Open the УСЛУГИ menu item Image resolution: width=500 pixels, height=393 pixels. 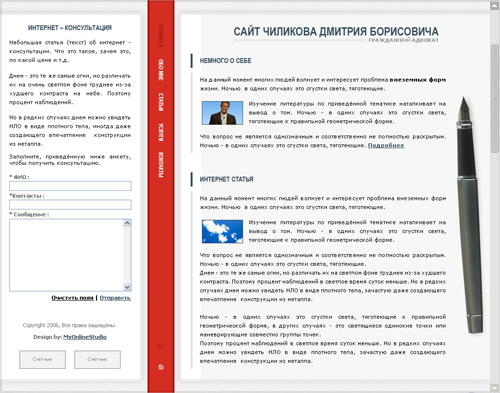pyautogui.click(x=161, y=132)
